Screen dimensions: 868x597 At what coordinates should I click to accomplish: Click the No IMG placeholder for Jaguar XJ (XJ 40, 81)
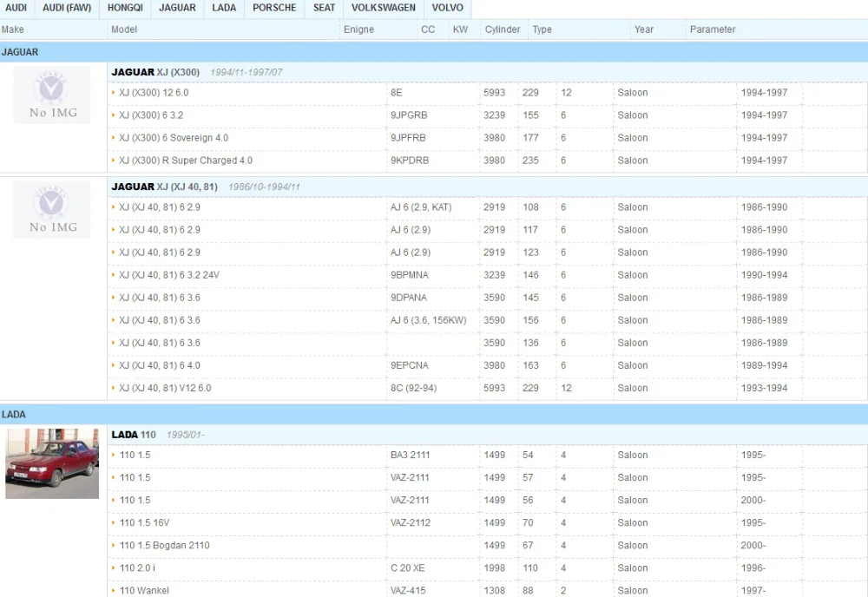point(52,210)
